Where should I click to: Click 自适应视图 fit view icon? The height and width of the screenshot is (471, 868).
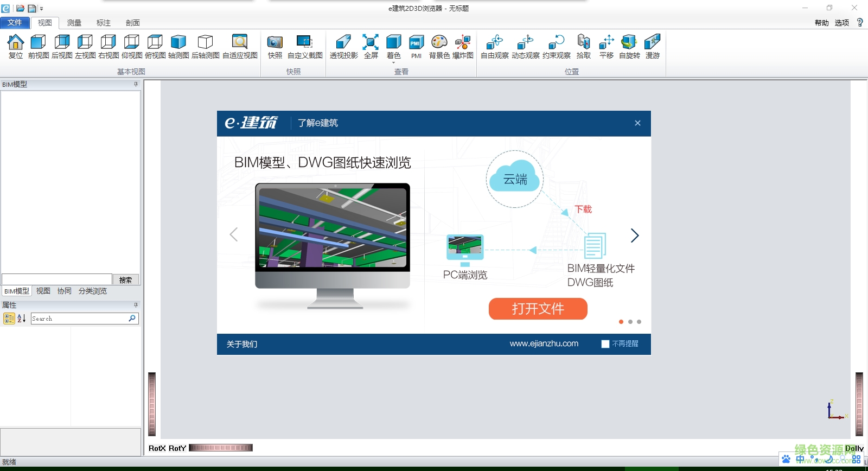click(x=240, y=47)
